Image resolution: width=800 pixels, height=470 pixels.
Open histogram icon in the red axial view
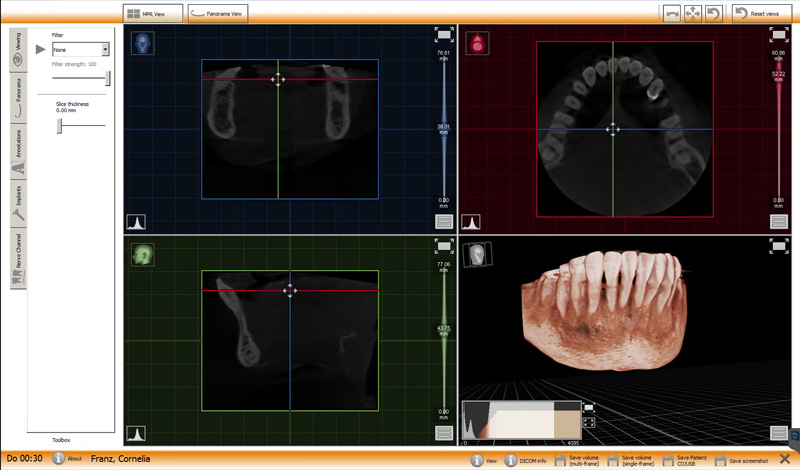470,222
